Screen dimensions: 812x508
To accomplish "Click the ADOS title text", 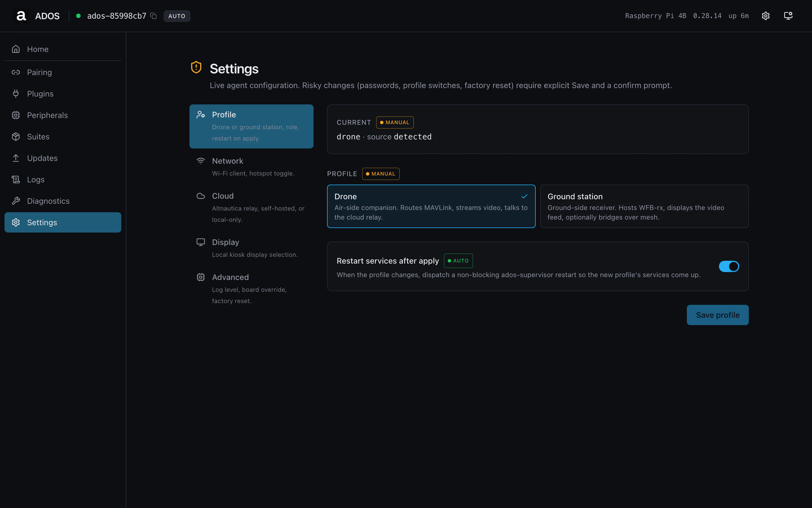I will (47, 16).
